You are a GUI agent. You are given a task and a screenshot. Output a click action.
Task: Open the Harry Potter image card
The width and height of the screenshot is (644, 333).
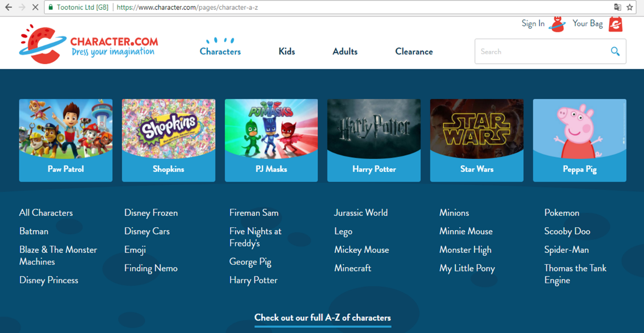374,140
